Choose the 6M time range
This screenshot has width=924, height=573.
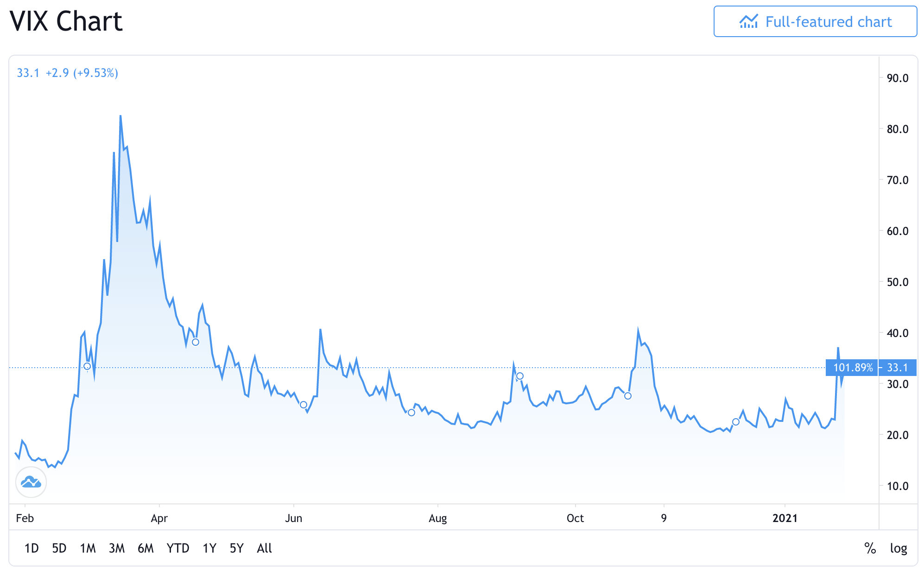coord(146,548)
